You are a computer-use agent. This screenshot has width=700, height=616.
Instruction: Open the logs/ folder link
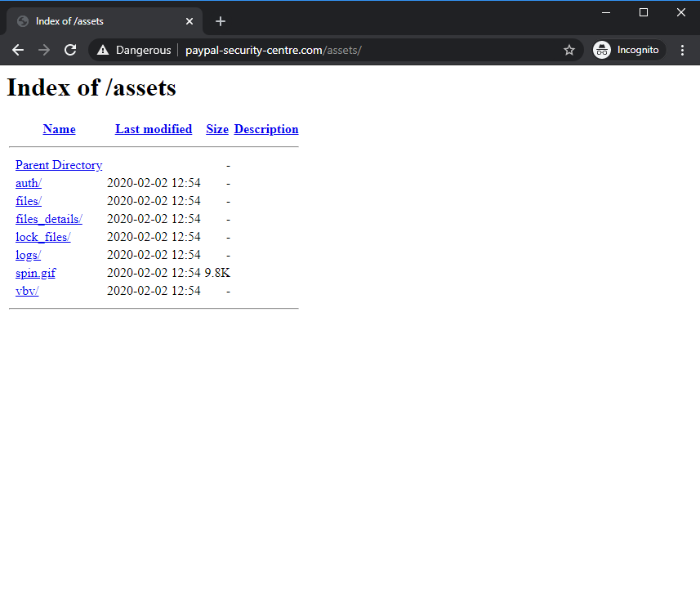(x=28, y=255)
